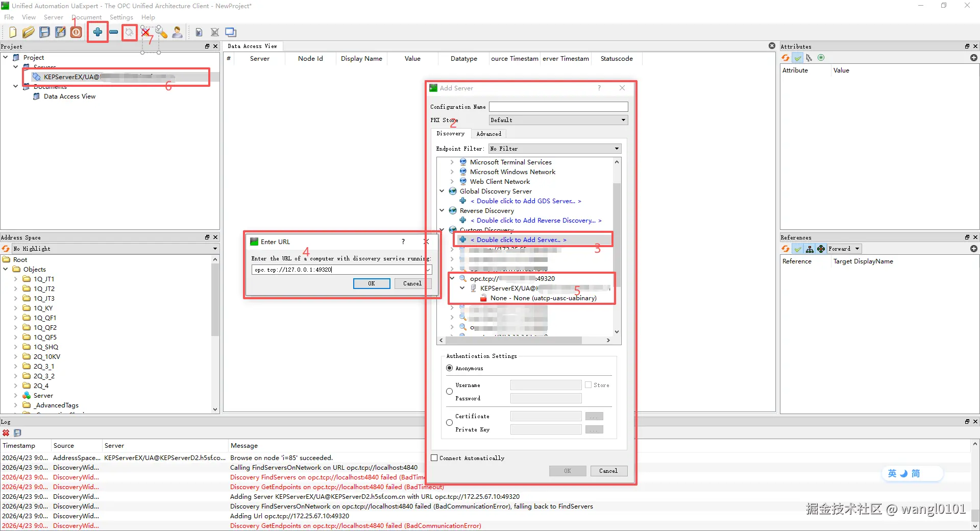Confirm the URL with OK in Enter URL dialog
Viewport: 980px width, 531px height.
point(372,283)
